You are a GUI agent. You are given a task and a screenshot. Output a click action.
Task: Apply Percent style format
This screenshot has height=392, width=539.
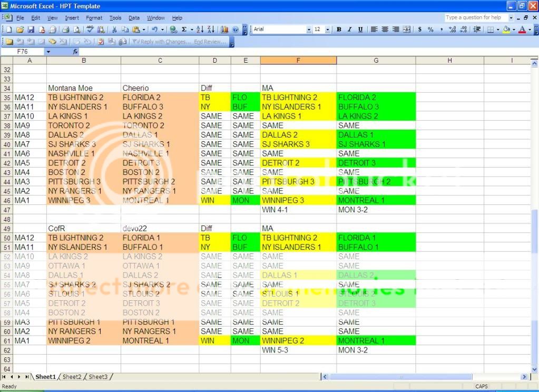pos(430,30)
